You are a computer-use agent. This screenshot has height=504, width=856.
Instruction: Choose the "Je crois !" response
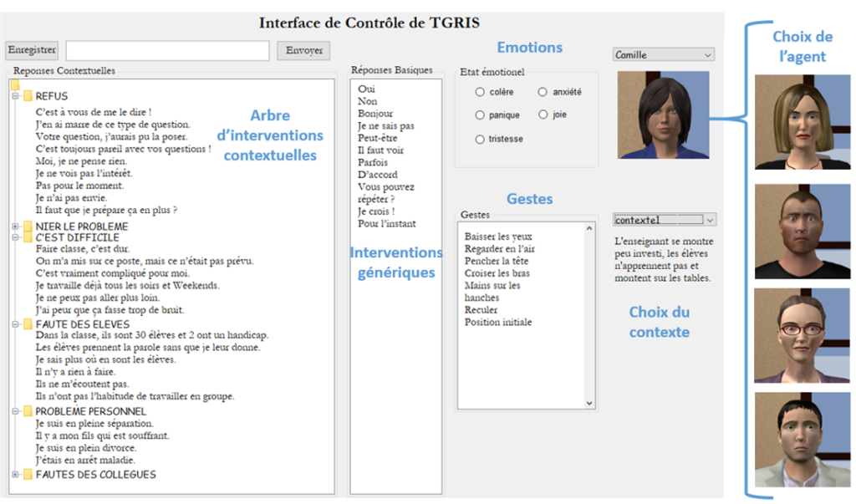376,211
